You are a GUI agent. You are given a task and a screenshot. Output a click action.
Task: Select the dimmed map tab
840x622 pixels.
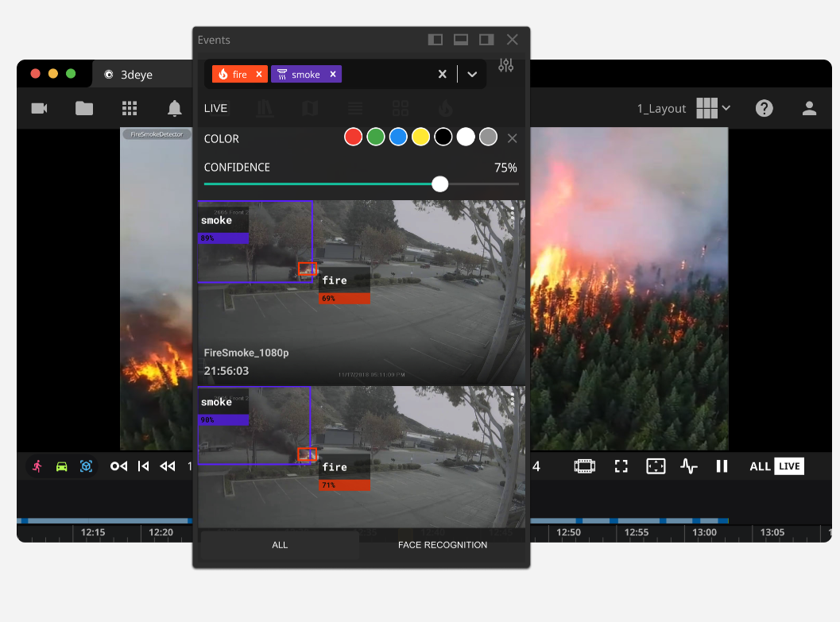[310, 108]
